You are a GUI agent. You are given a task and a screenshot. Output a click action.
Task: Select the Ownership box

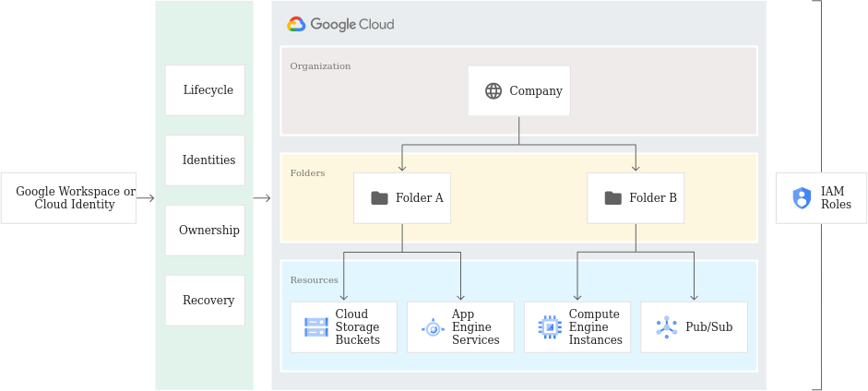click(205, 231)
